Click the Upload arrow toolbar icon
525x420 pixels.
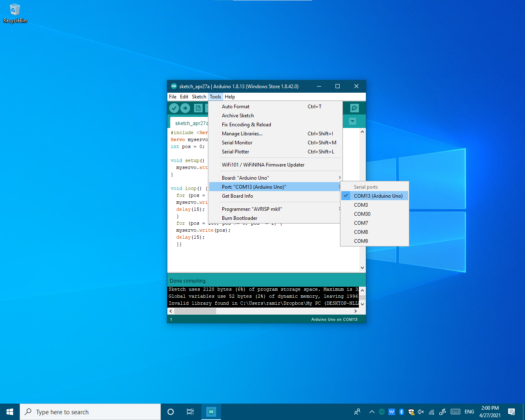[x=185, y=108]
